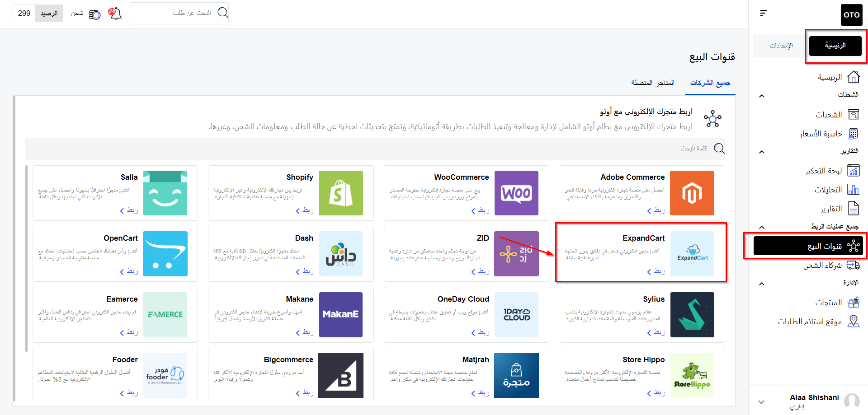Click the wallet recharge icon
Viewport: 868px width, 415px height.
click(94, 14)
